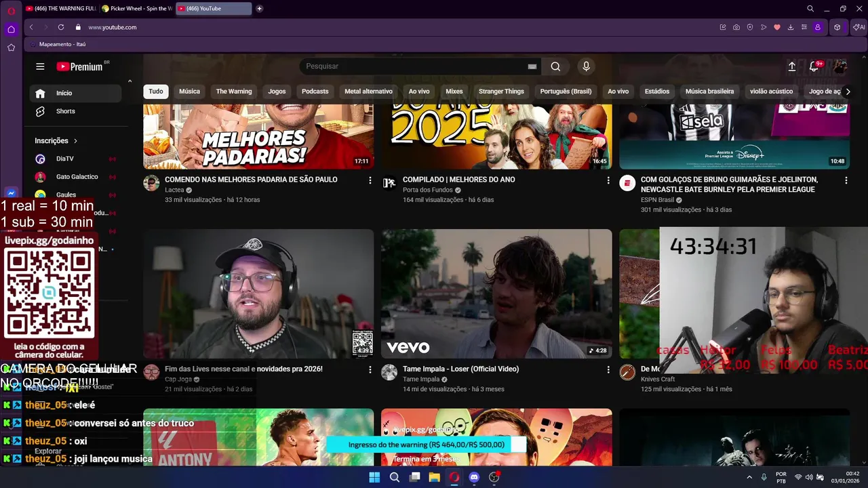The width and height of the screenshot is (868, 488).
Task: Select the Tudo filter chip
Action: click(x=156, y=91)
